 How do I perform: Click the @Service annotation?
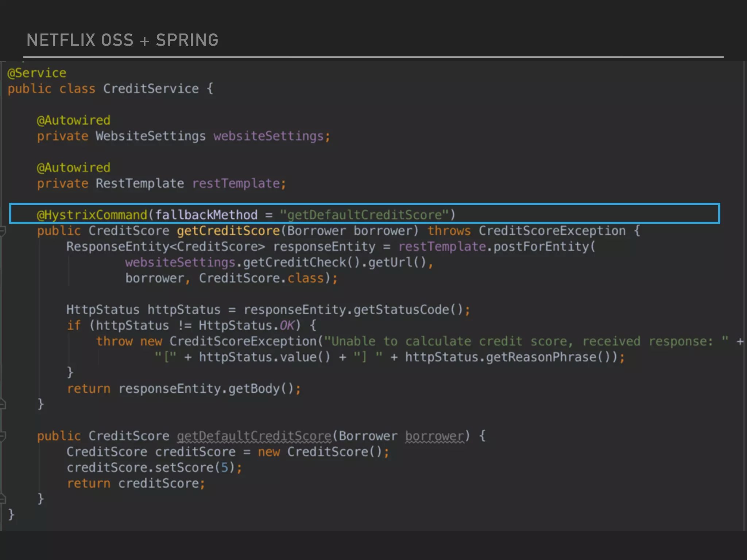(x=37, y=73)
